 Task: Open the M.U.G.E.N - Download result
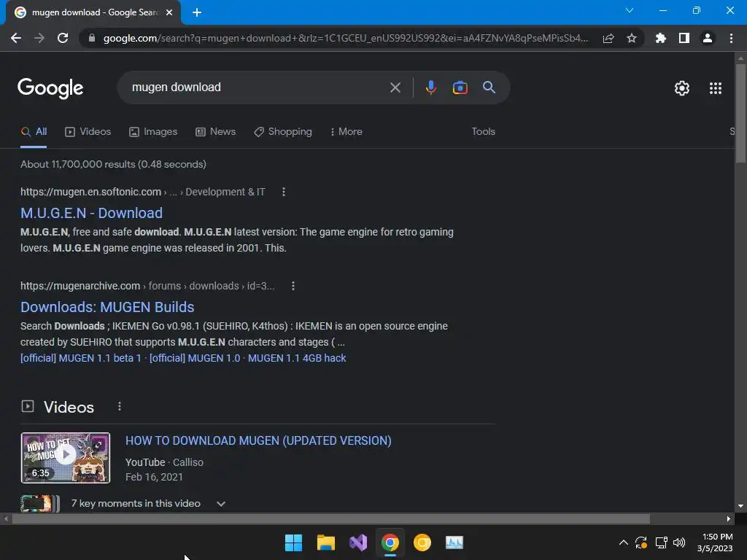(x=91, y=213)
